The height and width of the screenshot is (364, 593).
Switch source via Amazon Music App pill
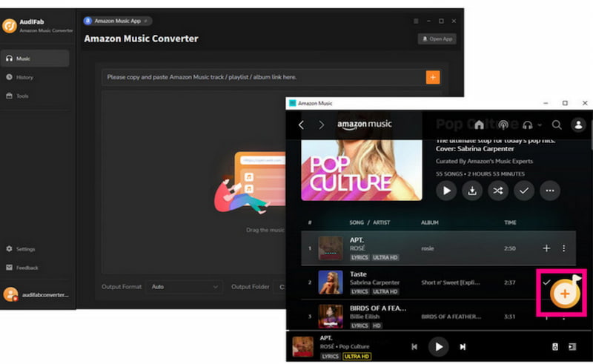coord(117,21)
